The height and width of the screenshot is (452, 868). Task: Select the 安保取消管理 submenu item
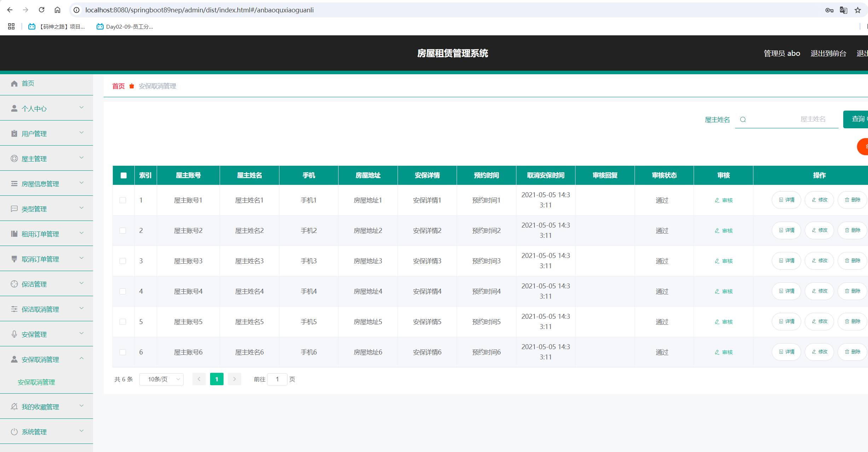click(x=36, y=382)
